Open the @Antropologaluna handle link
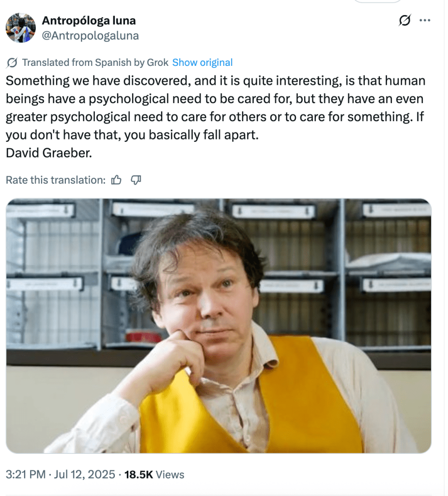The image size is (448, 496). coord(90,35)
